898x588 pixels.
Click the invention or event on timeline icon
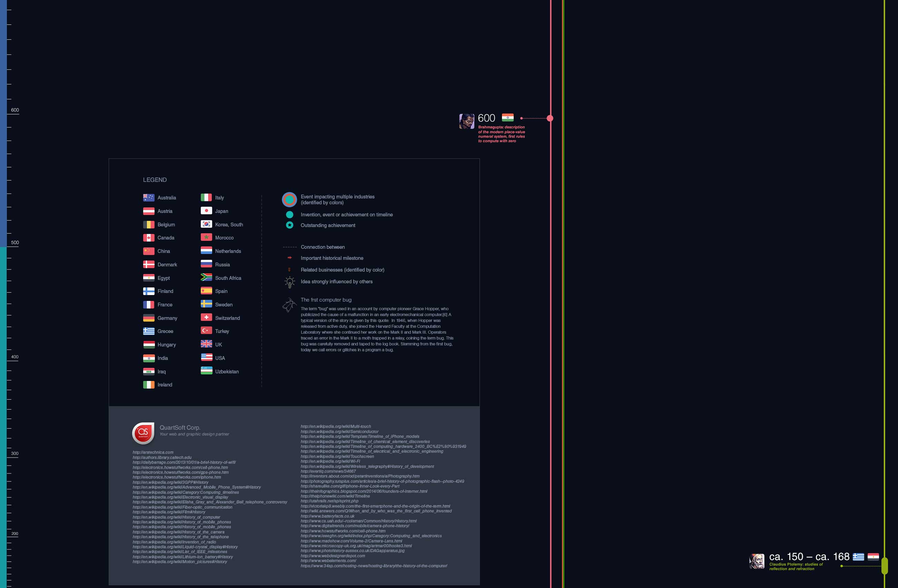288,214
